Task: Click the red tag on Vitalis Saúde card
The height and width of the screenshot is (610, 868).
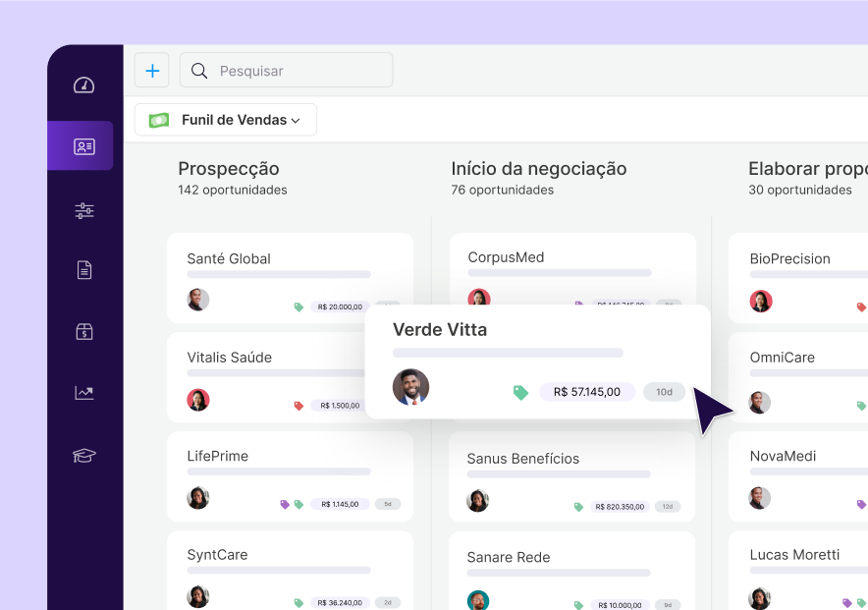Action: [x=298, y=406]
